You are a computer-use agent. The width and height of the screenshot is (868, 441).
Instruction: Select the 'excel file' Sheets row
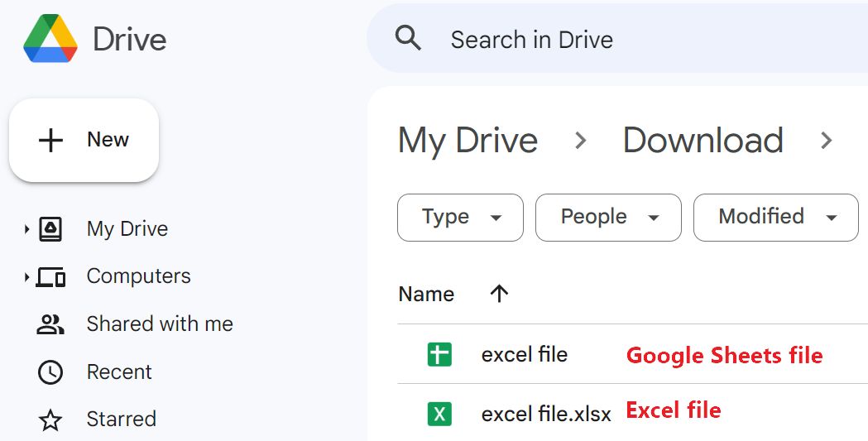pos(633,354)
